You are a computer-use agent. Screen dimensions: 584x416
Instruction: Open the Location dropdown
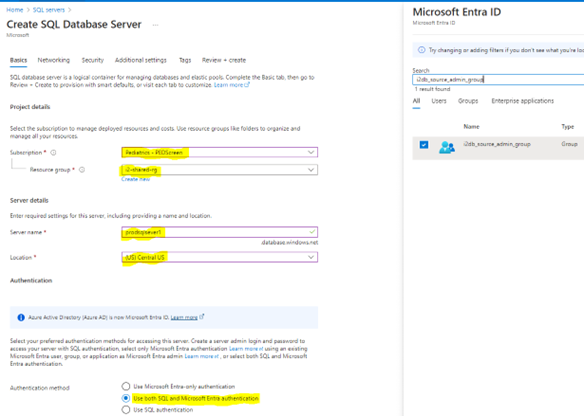219,257
